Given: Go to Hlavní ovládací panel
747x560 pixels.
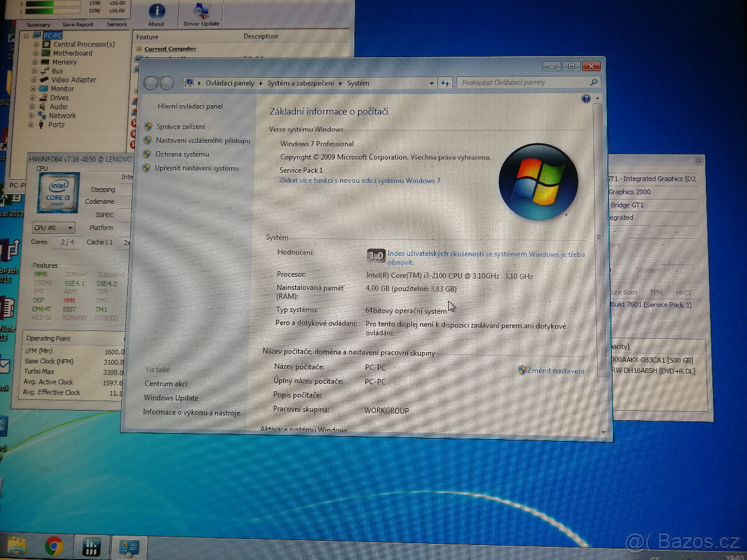Looking at the screenshot, I should point(190,106).
